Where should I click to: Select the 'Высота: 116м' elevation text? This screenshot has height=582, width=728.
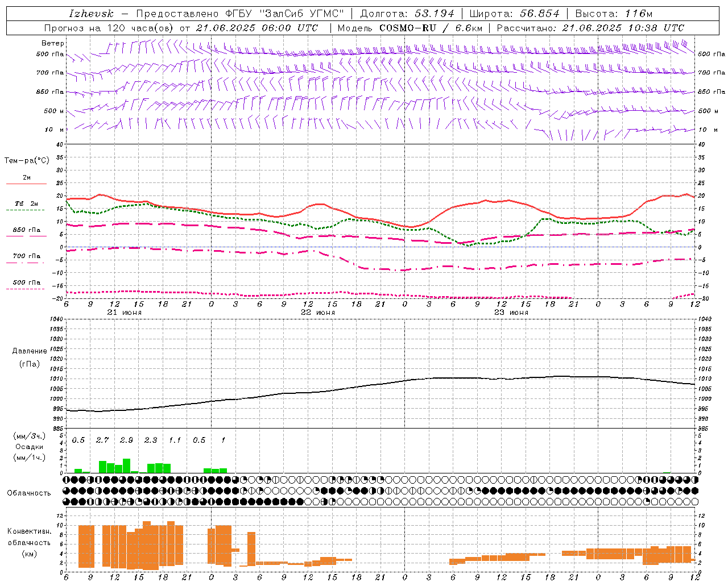pyautogui.click(x=614, y=14)
